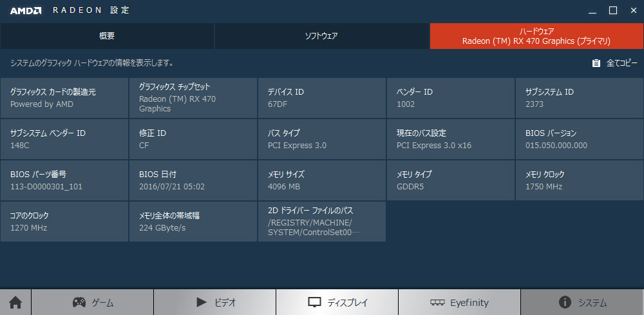Click the デバイス ID 67DF tile
644x315 pixels.
click(322, 98)
